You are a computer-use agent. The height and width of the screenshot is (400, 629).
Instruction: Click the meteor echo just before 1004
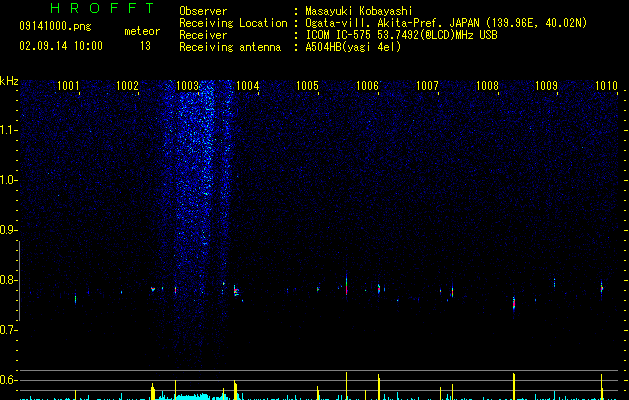(236, 291)
